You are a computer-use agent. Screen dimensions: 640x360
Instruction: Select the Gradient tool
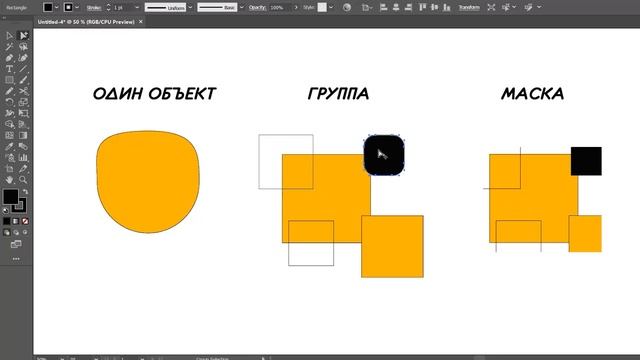pyautogui.click(x=23, y=135)
